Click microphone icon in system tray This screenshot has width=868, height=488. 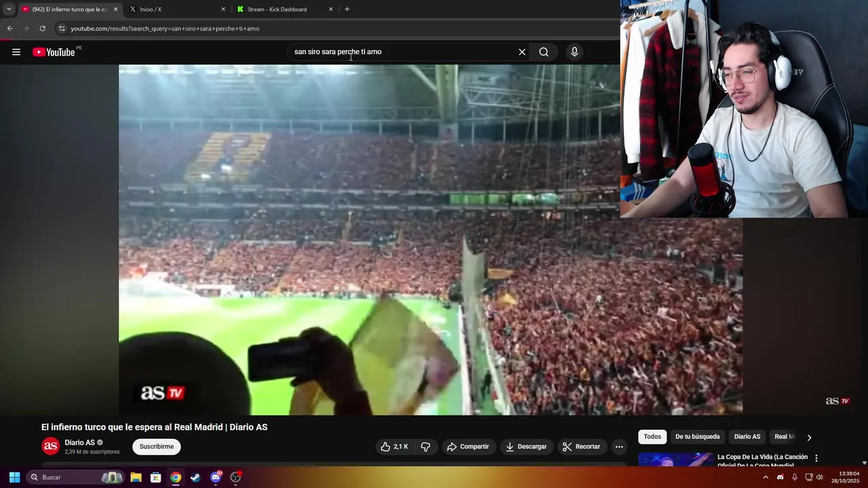(794, 477)
